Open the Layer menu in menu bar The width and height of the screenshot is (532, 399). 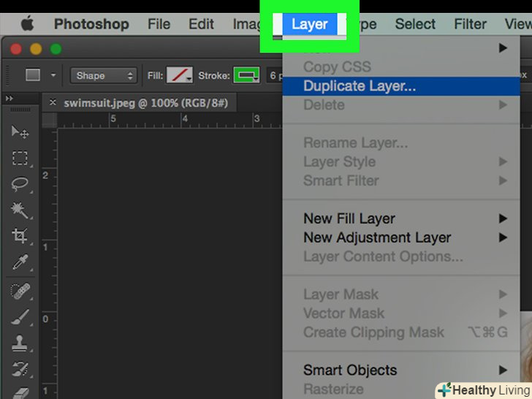tap(309, 24)
